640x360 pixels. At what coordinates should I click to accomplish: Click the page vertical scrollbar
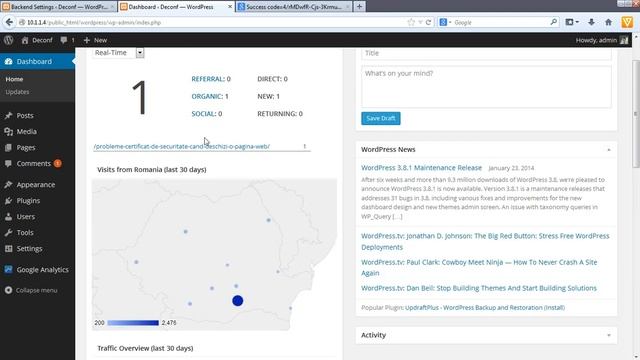coord(636,114)
